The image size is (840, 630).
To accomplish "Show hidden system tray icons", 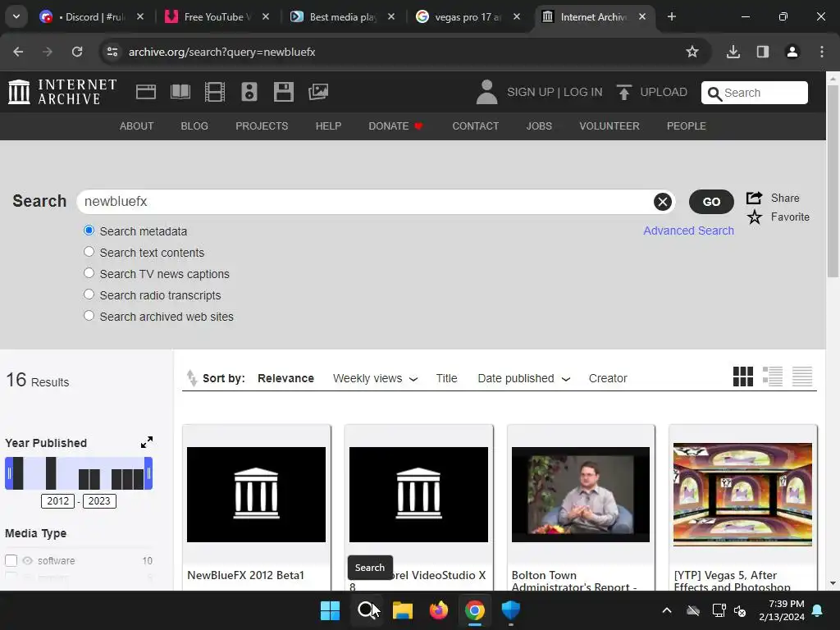I will point(667,610).
